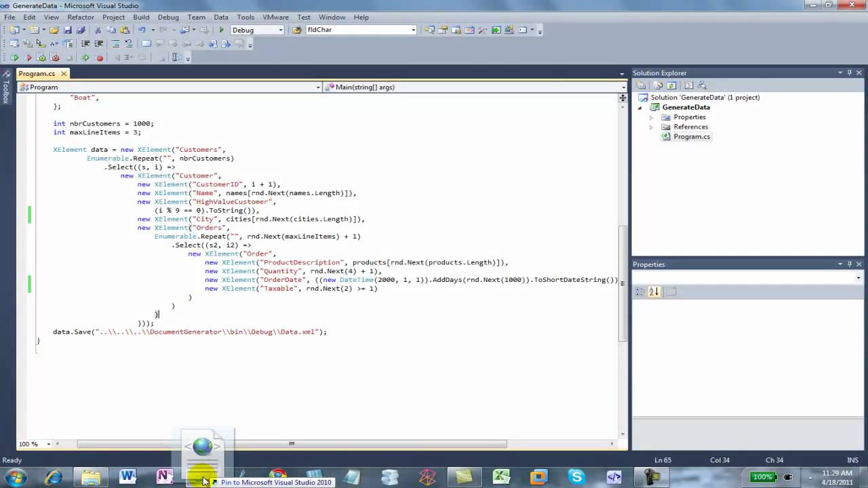
Task: Toggle auto-hide pin on Properties panel
Action: coord(850,264)
